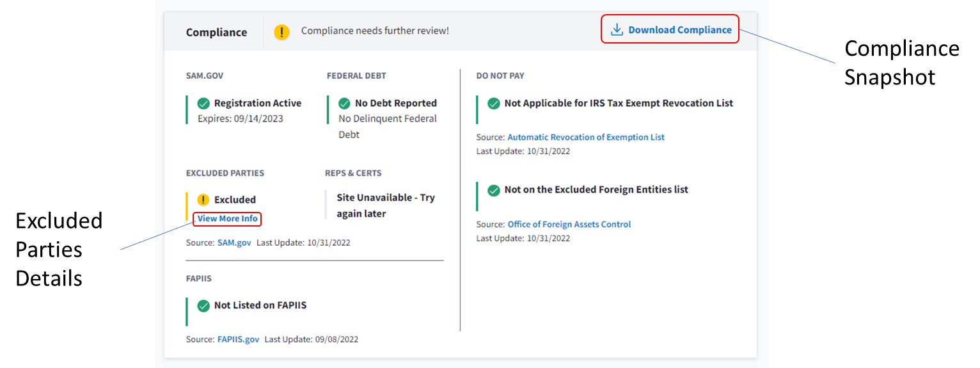Open Office of Foreign Assets Control link
Image resolution: width=980 pixels, height=368 pixels.
[569, 225]
